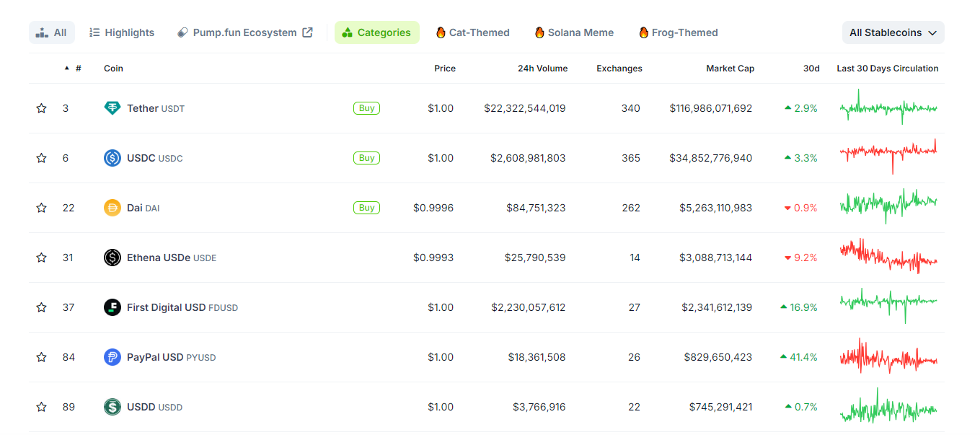Click PayPal USD 30d change 41.4%

pos(798,357)
